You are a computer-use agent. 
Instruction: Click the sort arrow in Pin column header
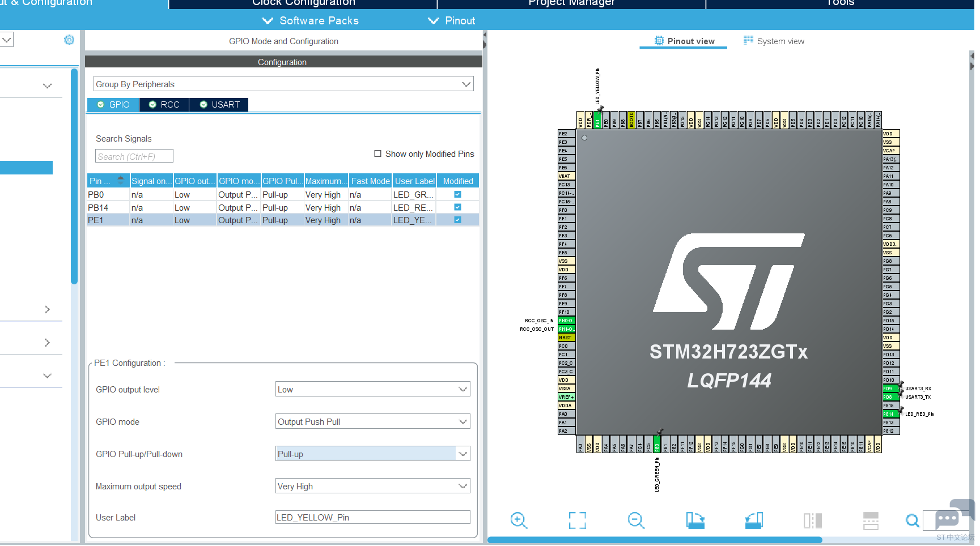click(121, 179)
